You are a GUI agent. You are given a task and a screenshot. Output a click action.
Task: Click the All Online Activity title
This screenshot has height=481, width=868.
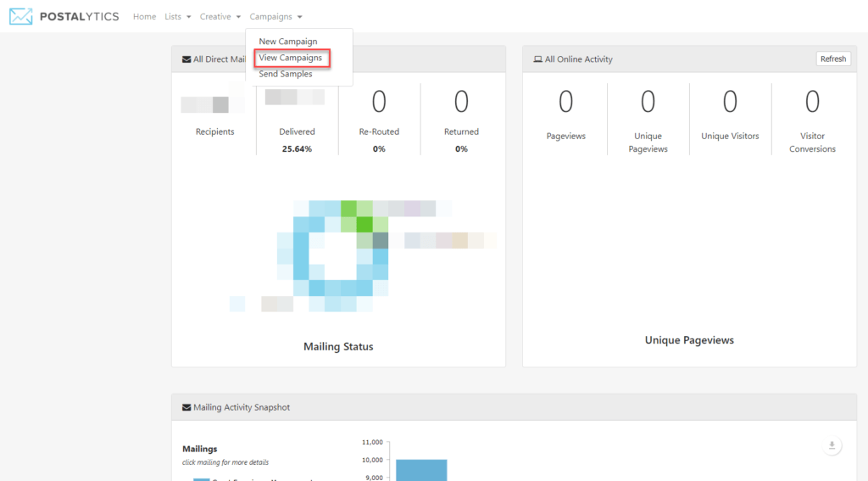point(578,59)
